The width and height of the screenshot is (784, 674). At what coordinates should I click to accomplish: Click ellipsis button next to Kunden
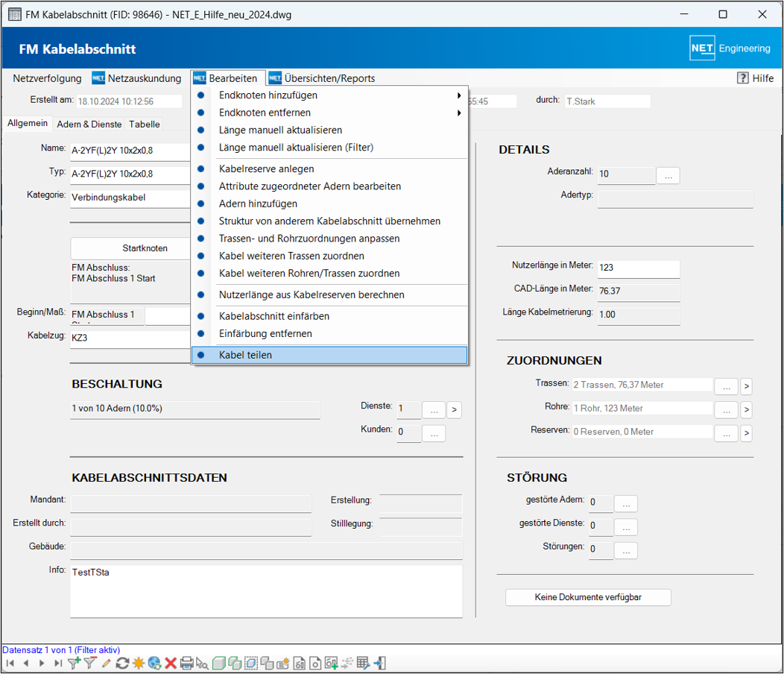point(434,433)
